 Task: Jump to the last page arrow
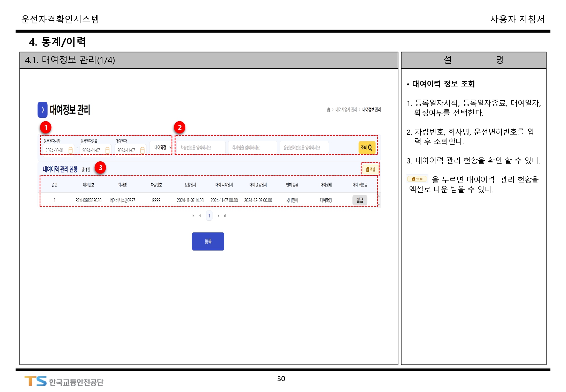click(x=225, y=216)
